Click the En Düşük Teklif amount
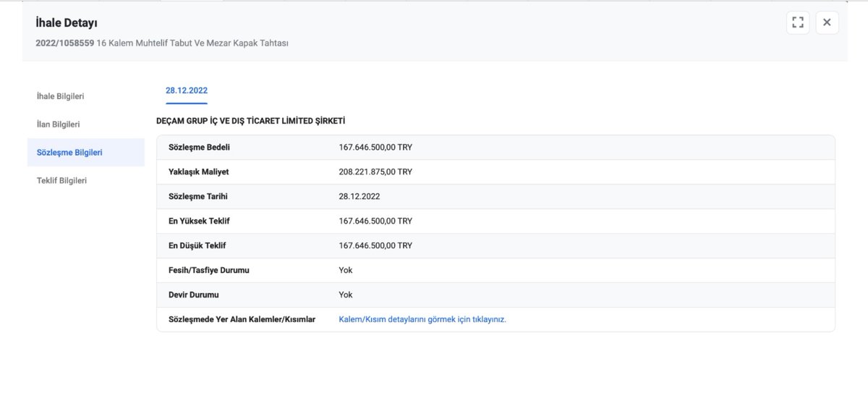 click(x=375, y=245)
